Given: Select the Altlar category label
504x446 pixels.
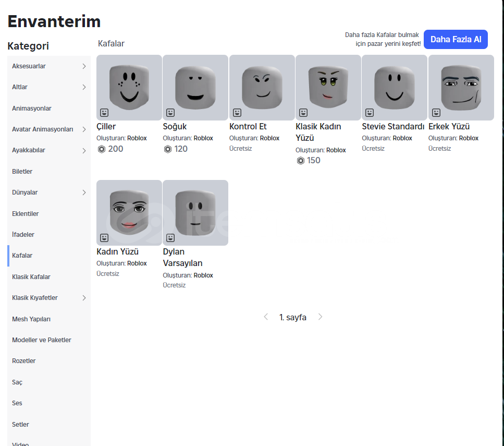Looking at the screenshot, I should point(20,87).
